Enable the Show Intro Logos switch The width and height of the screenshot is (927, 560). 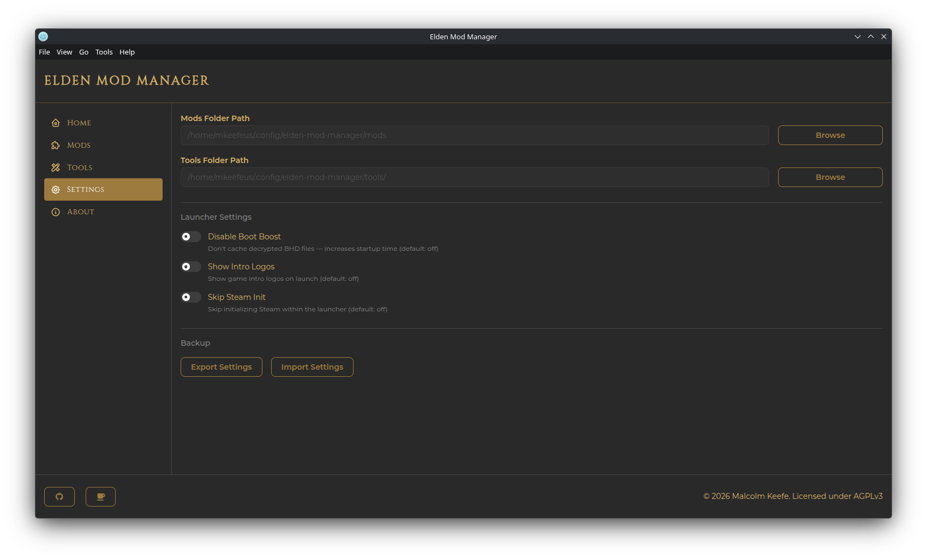191,267
